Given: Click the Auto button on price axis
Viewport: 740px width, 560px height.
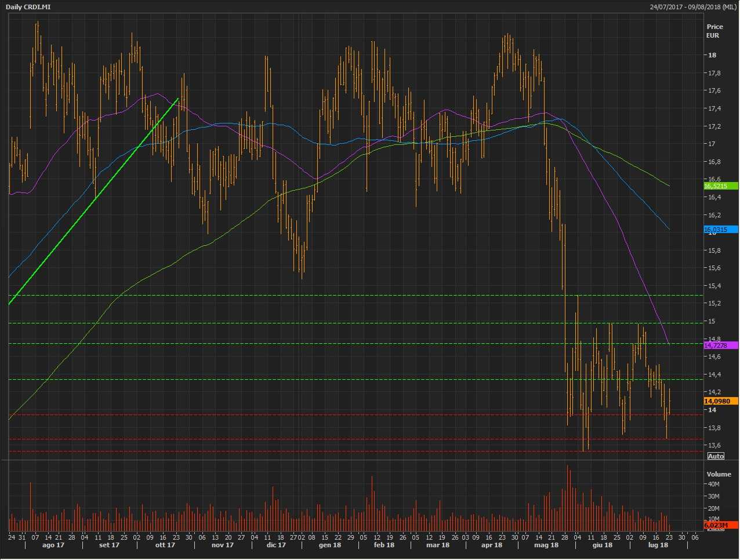Looking at the screenshot, I should point(716,456).
